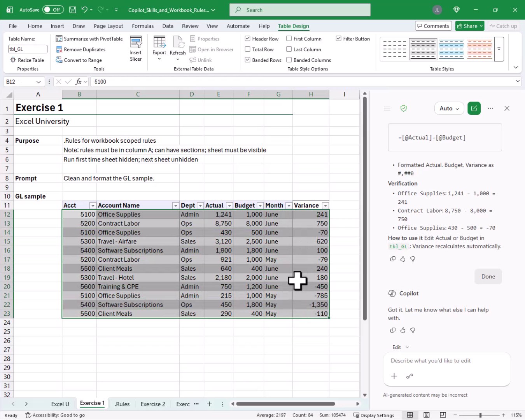Click the insert function fx icon
Image resolution: width=525 pixels, height=420 pixels.
(79, 82)
